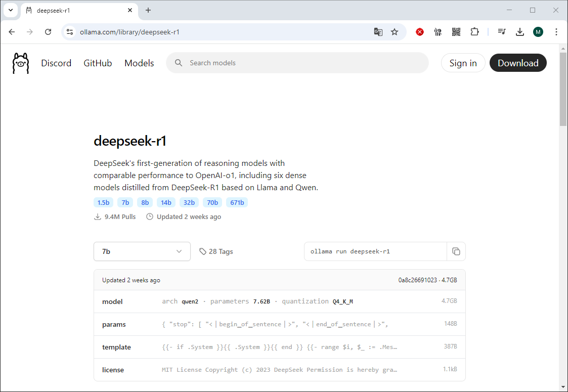The width and height of the screenshot is (568, 392).
Task: Open the Discord link
Action: pos(56,63)
